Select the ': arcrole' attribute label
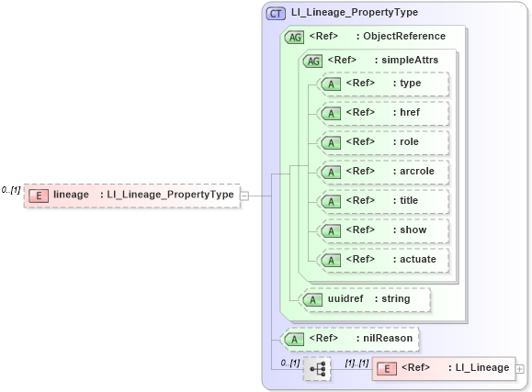Image resolution: width=532 pixels, height=392 pixels. tap(413, 171)
